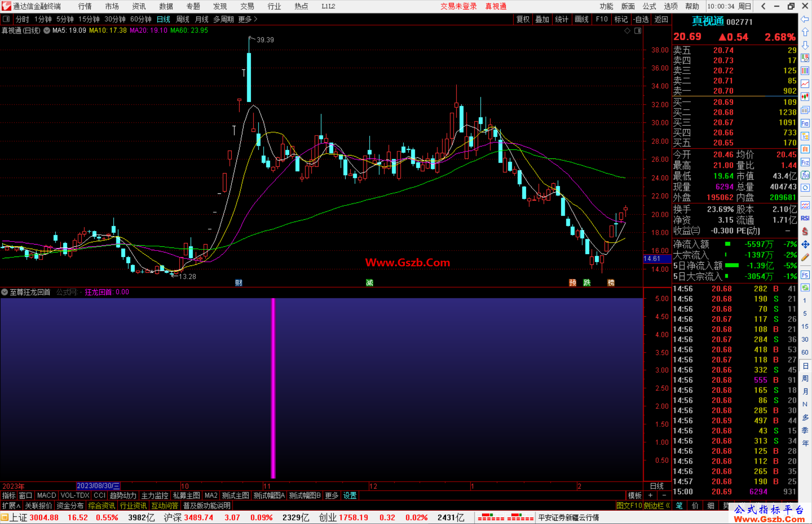Image resolution: width=812 pixels, height=524 pixels.
Task: Open the 市场 menu
Action: pyautogui.click(x=112, y=6)
